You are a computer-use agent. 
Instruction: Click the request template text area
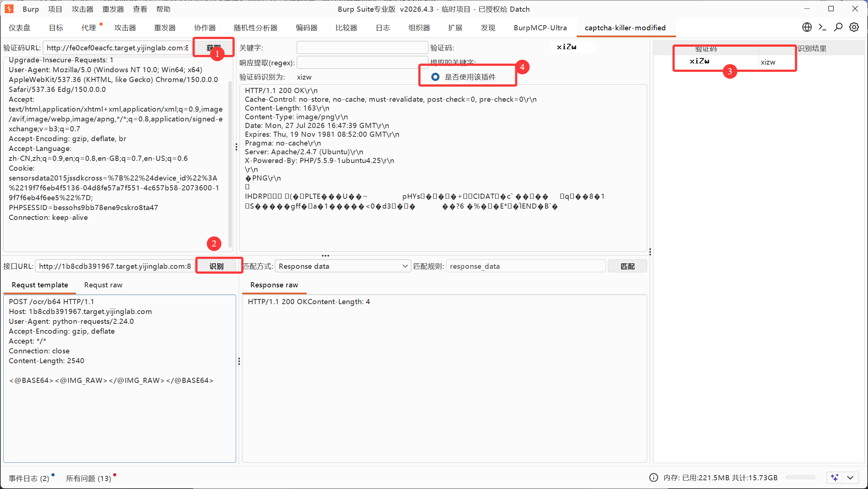point(120,379)
